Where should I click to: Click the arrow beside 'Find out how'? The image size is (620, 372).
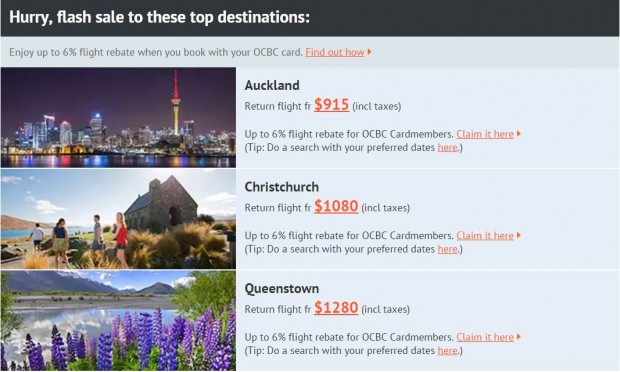(369, 52)
